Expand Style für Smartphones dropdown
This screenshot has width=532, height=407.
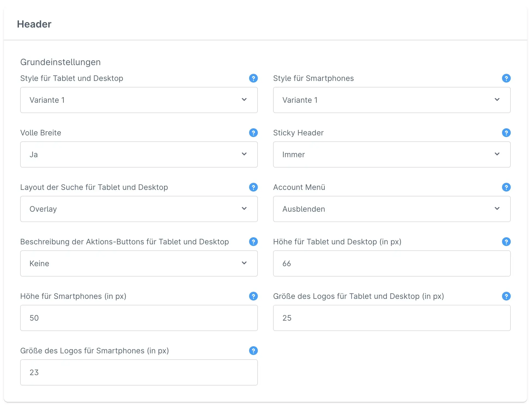392,100
